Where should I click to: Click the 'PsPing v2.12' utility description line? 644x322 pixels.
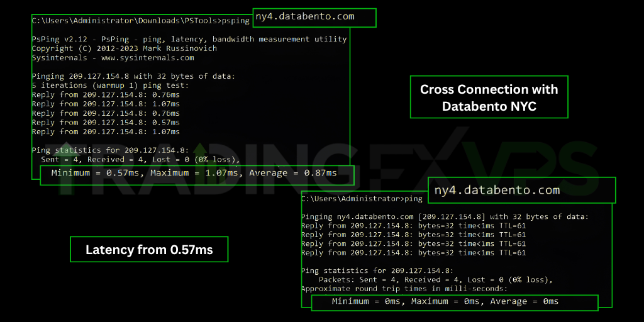click(x=189, y=40)
